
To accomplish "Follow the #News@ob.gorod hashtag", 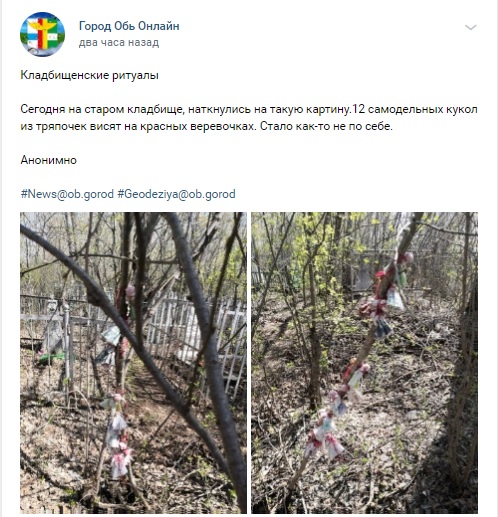I will tap(67, 194).
